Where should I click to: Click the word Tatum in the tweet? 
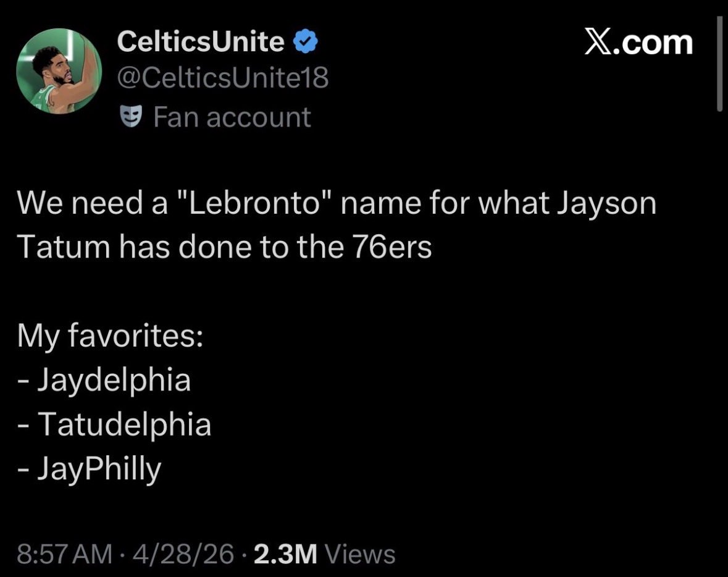64,247
